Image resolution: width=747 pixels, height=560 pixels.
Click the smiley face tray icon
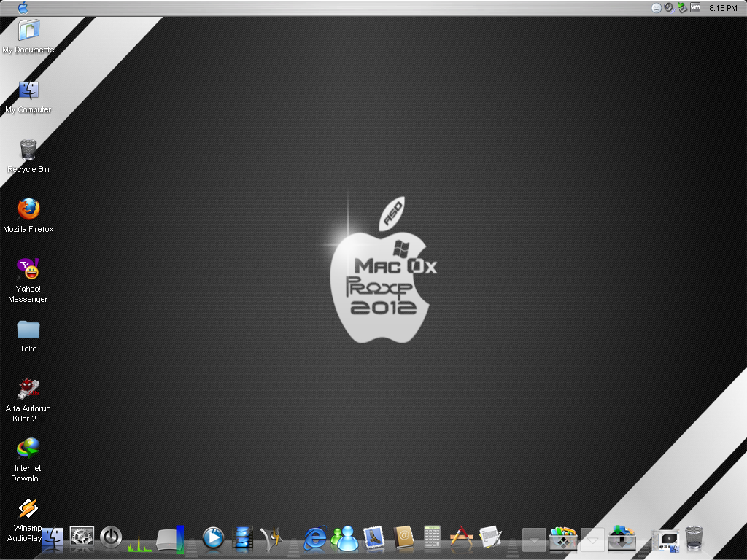(656, 7)
